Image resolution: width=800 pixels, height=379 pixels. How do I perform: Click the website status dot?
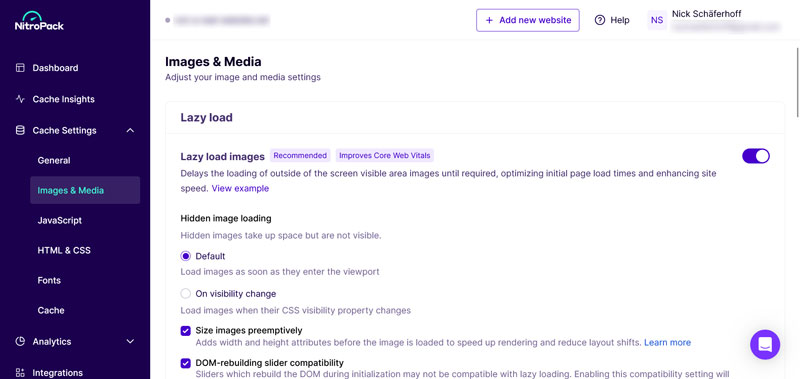coord(168,20)
